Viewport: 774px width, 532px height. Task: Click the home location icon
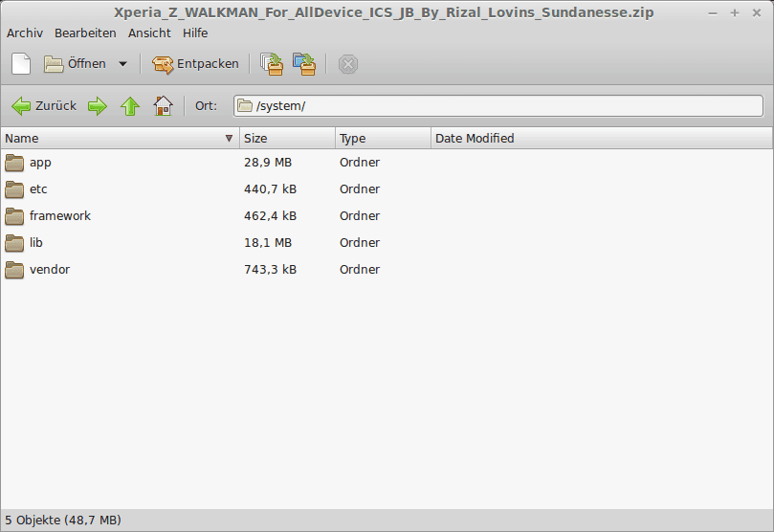pos(163,106)
